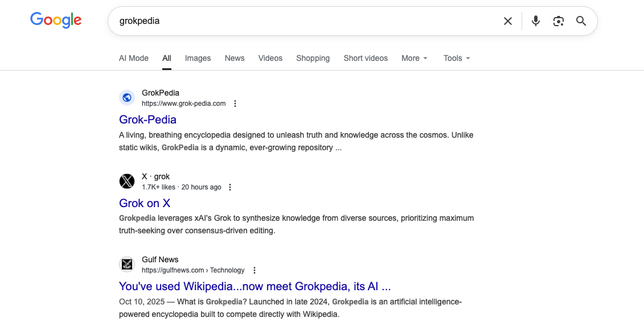
Task: Switch to the Images tab
Action: point(198,58)
